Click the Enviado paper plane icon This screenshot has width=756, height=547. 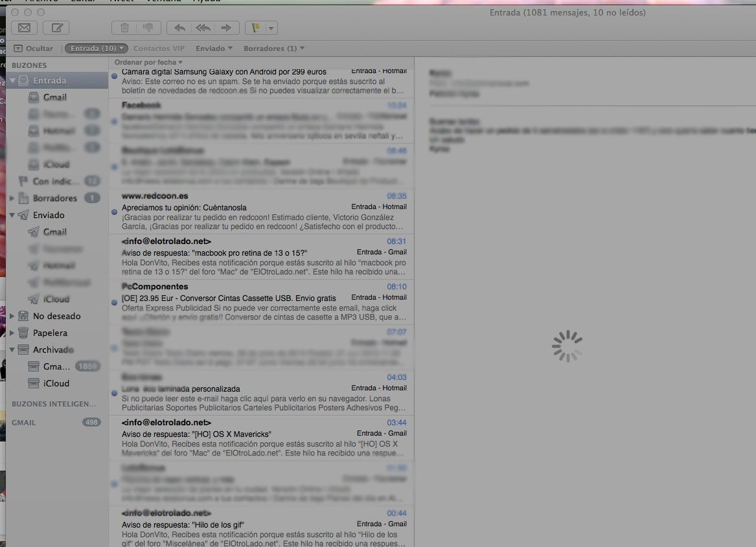point(23,215)
